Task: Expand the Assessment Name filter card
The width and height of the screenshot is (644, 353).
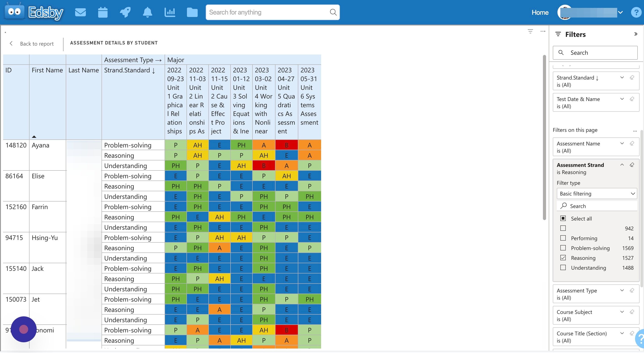Action: click(x=622, y=144)
